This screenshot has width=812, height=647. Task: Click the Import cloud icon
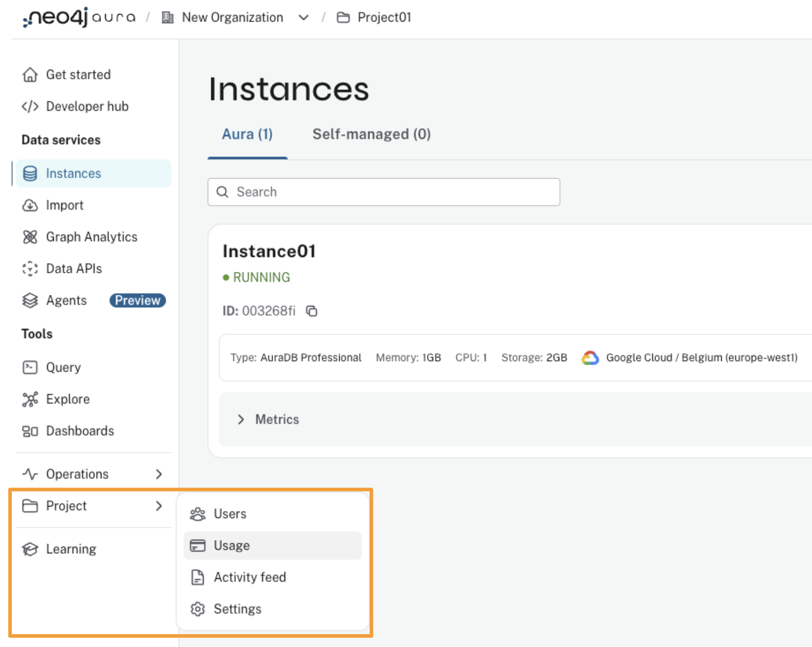[x=30, y=205]
